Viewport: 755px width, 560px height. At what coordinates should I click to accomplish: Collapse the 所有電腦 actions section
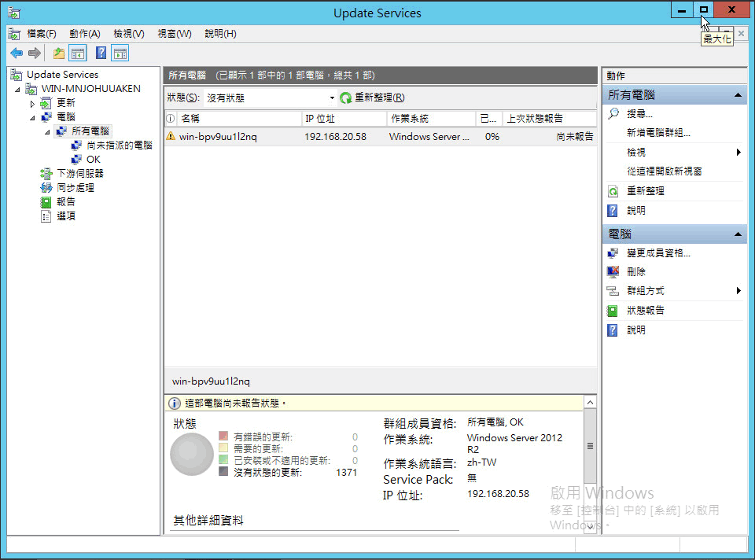738,95
